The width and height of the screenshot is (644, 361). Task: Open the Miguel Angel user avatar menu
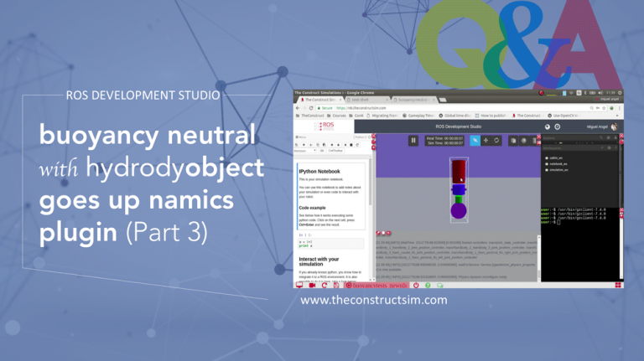click(x=614, y=126)
